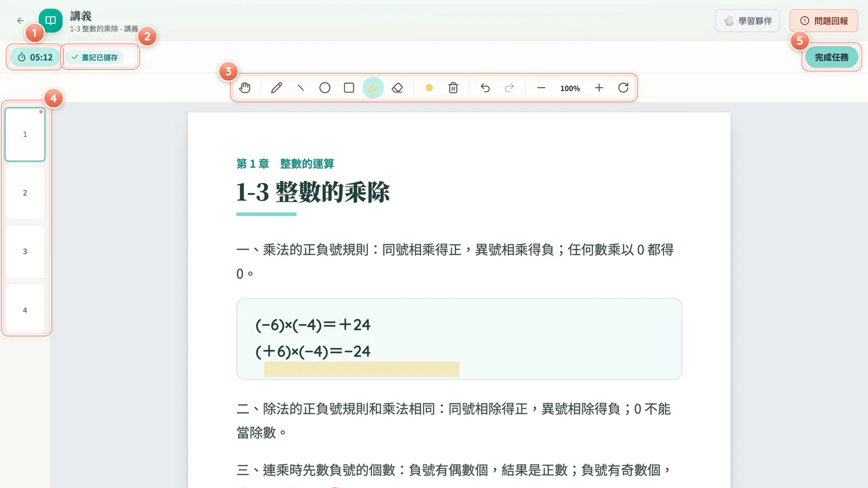Click the chapter label 第1章 整數的運算

[285, 164]
